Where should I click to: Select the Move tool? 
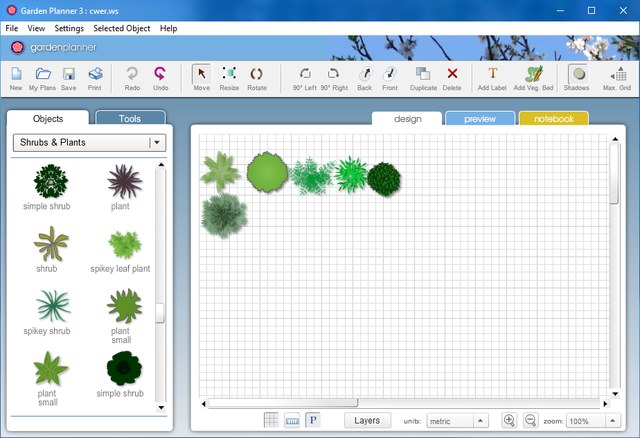click(x=201, y=77)
